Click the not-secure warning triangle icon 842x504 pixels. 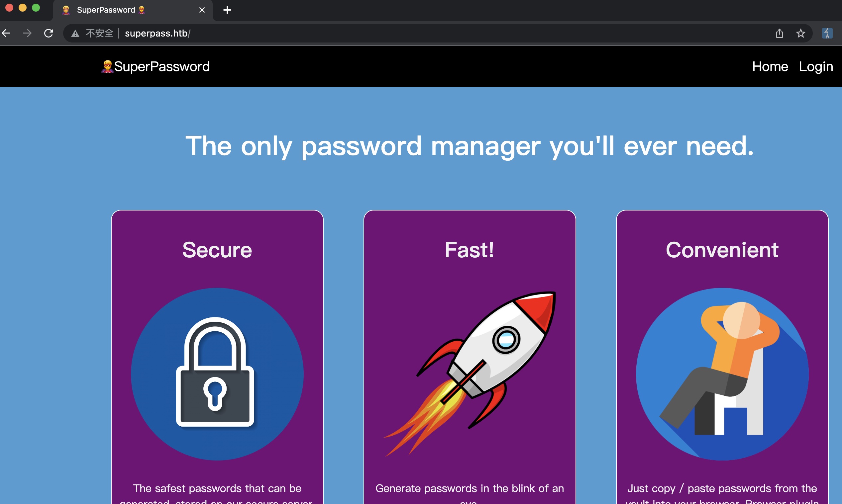[x=75, y=33]
